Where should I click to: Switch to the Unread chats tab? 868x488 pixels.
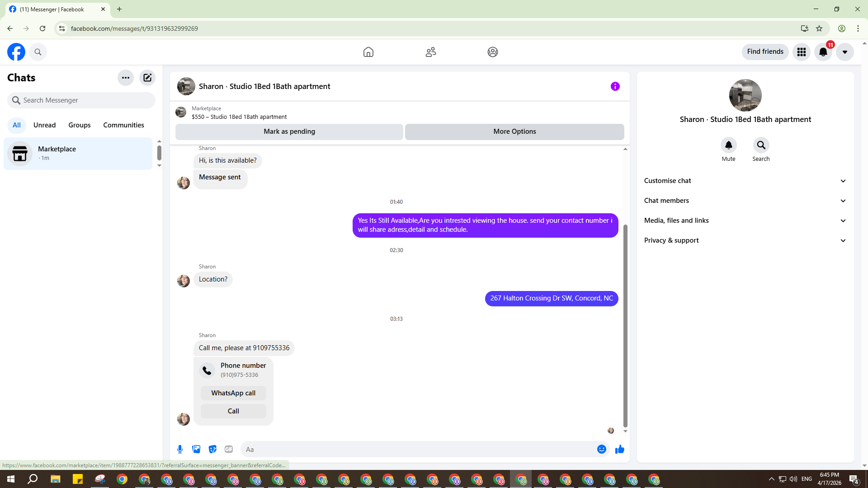coord(44,125)
